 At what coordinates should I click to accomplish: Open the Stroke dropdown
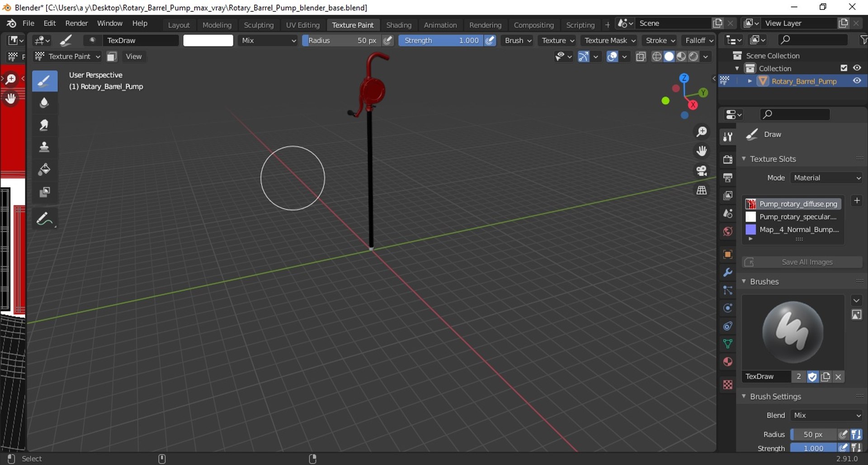pos(660,40)
